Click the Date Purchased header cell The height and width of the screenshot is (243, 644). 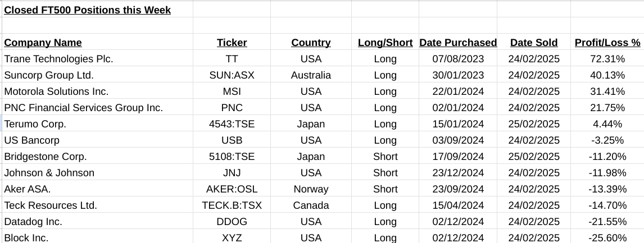[458, 43]
